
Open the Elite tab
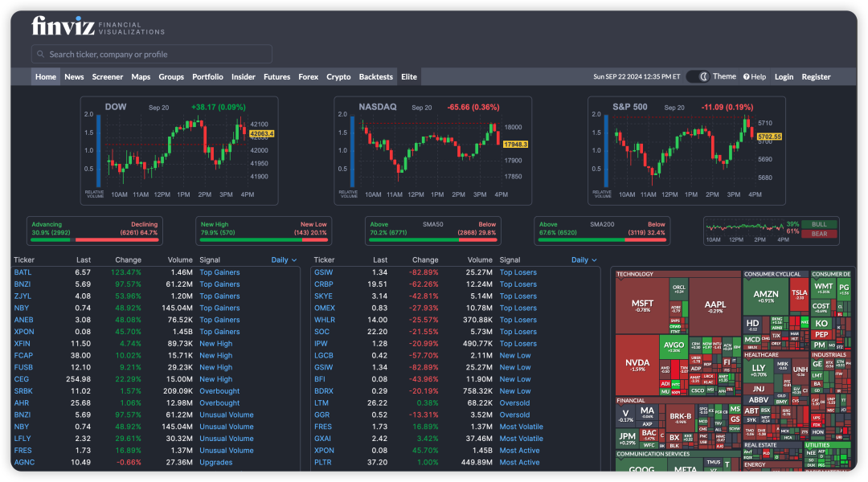[x=409, y=77]
